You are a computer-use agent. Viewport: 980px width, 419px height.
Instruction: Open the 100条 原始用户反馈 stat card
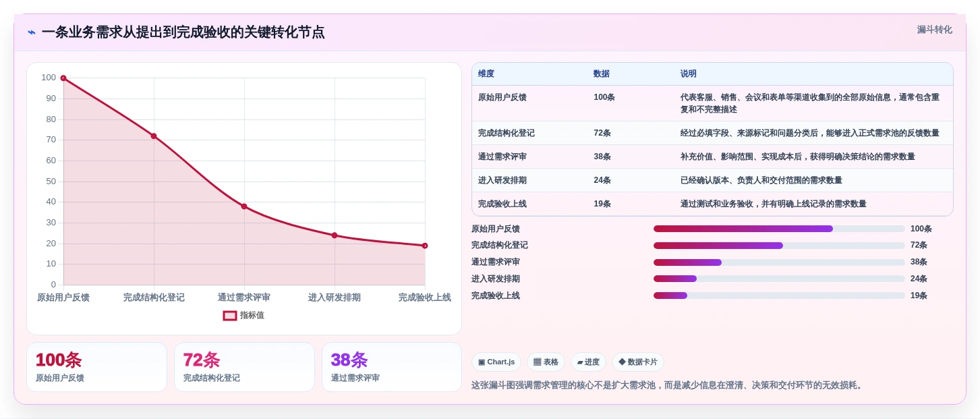pyautogui.click(x=96, y=367)
